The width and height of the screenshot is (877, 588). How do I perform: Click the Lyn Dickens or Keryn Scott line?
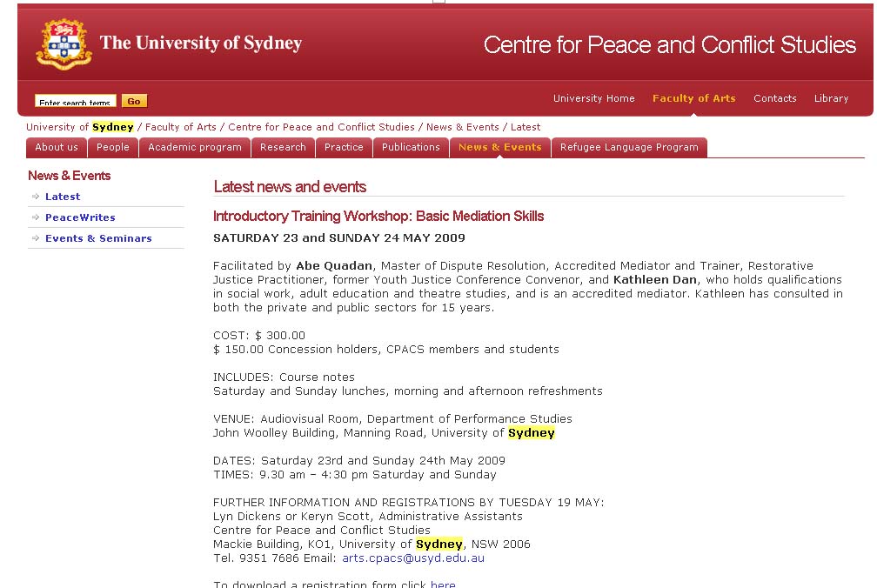tap(367, 516)
